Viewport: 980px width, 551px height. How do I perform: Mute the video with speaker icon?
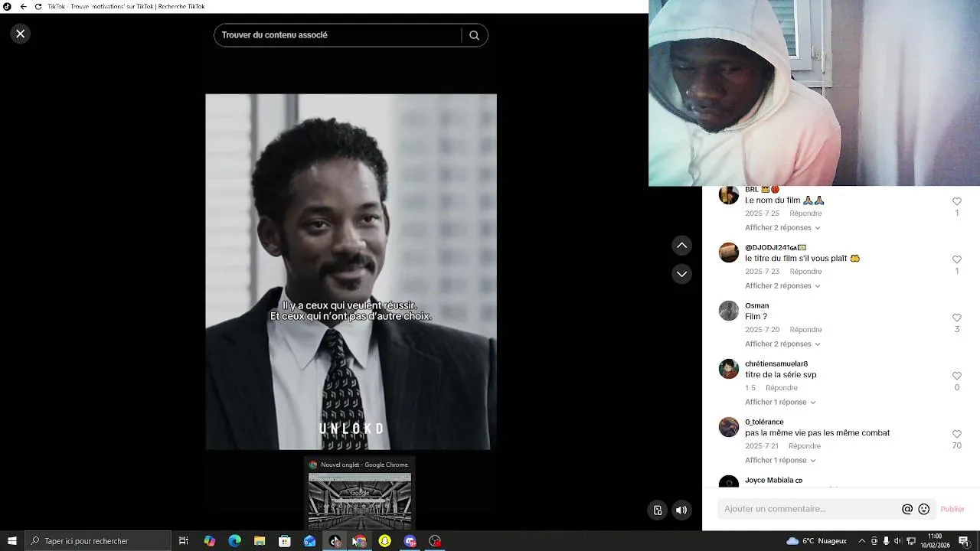click(x=681, y=510)
